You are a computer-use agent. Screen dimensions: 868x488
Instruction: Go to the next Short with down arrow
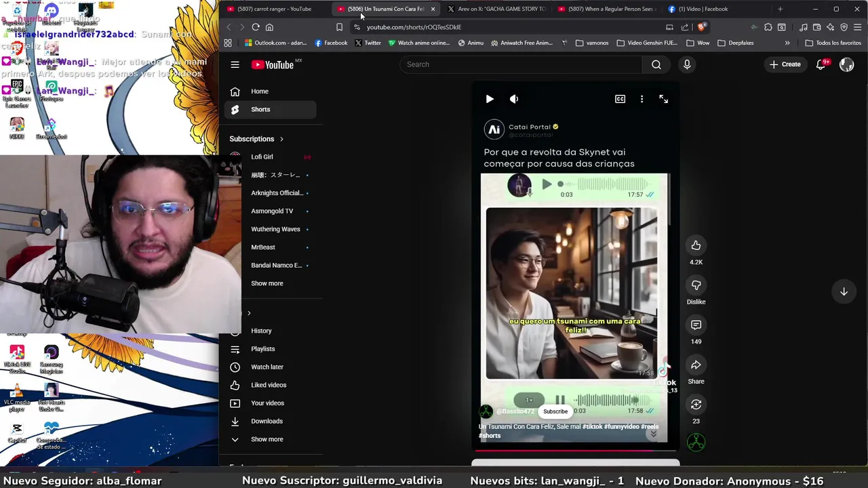tap(844, 291)
